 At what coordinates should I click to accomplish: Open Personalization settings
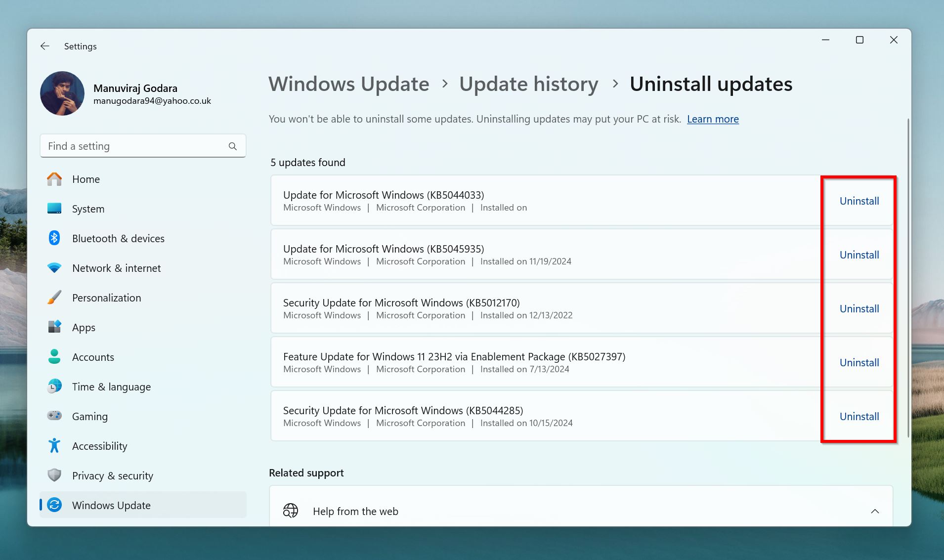pos(143,298)
